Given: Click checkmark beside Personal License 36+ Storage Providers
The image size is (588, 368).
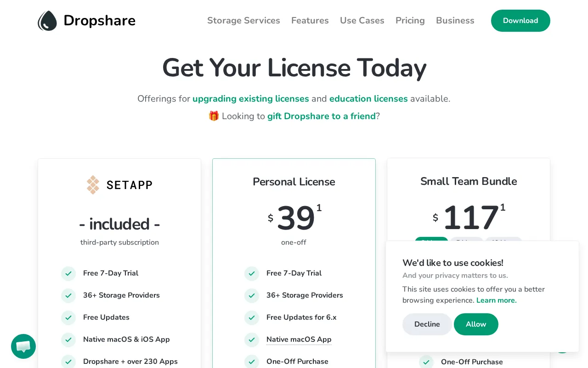Looking at the screenshot, I should point(252,295).
